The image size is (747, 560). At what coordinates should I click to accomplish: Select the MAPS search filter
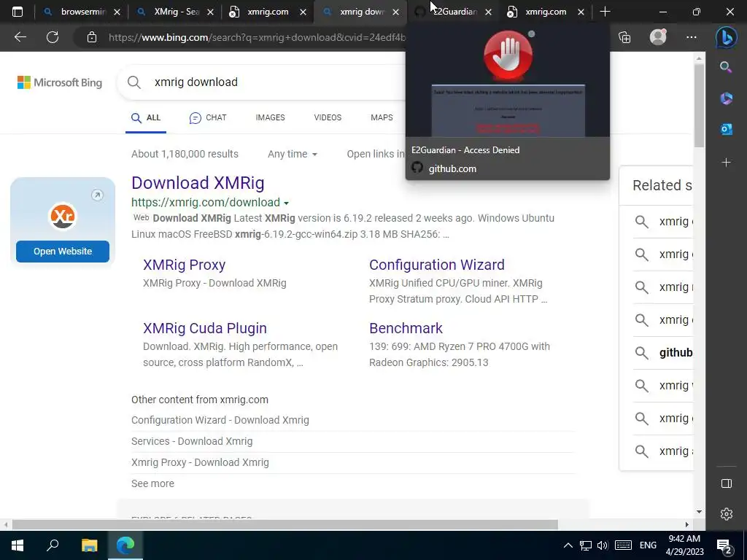point(382,117)
